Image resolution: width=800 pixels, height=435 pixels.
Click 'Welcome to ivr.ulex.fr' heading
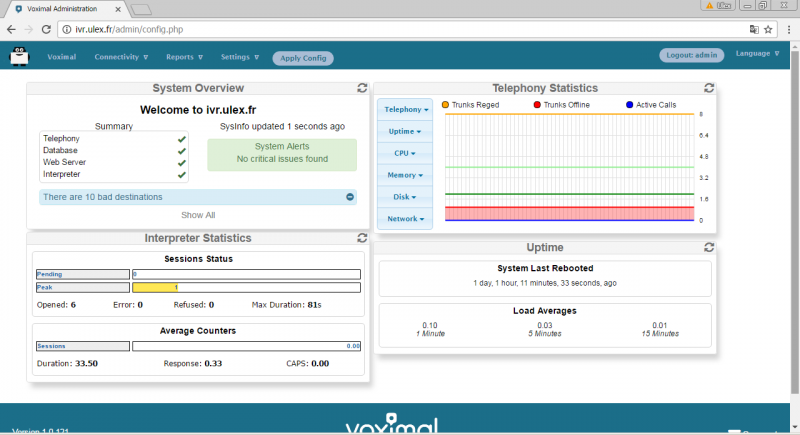click(x=198, y=110)
